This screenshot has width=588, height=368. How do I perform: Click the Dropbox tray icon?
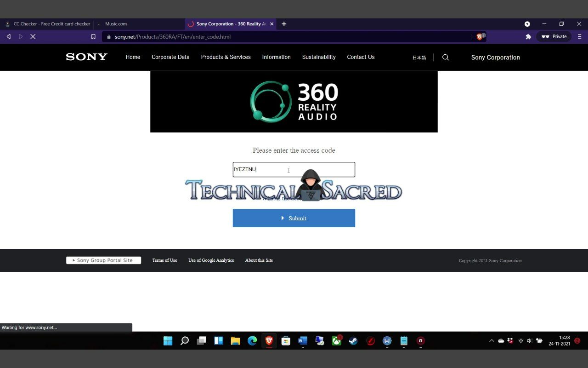click(510, 341)
